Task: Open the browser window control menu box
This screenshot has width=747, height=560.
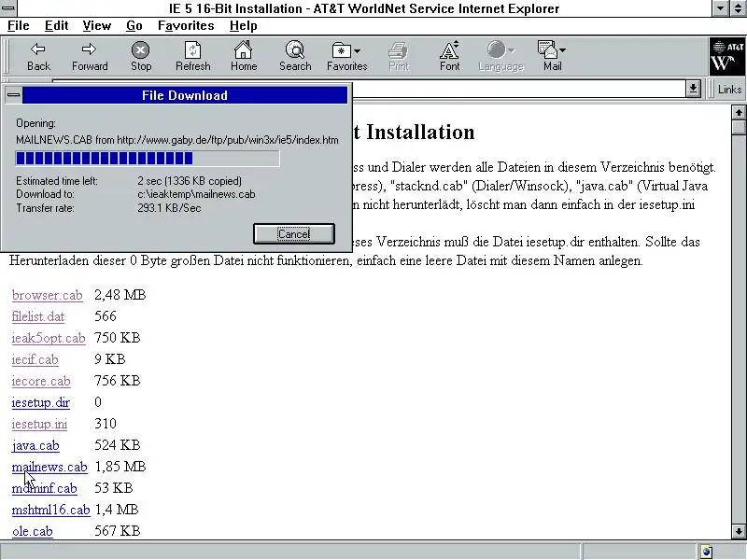Action: [7, 8]
